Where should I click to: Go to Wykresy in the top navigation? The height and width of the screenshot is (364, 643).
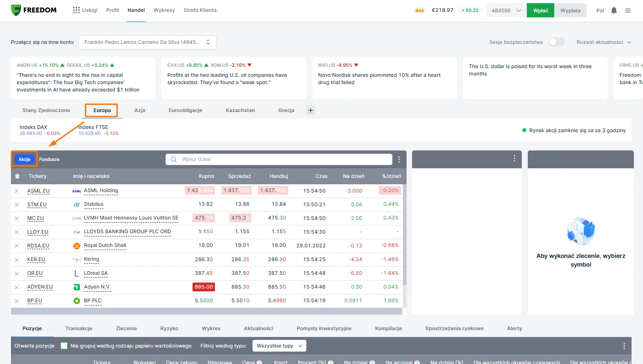click(164, 10)
